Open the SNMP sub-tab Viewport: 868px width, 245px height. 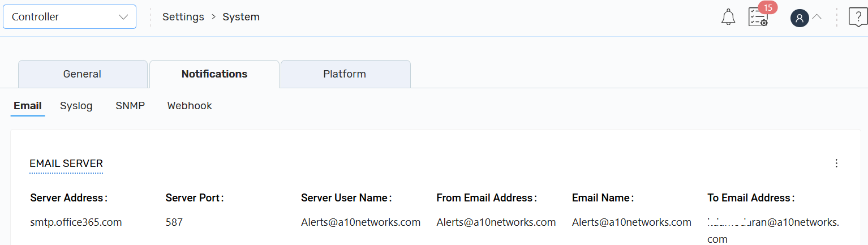tap(130, 106)
